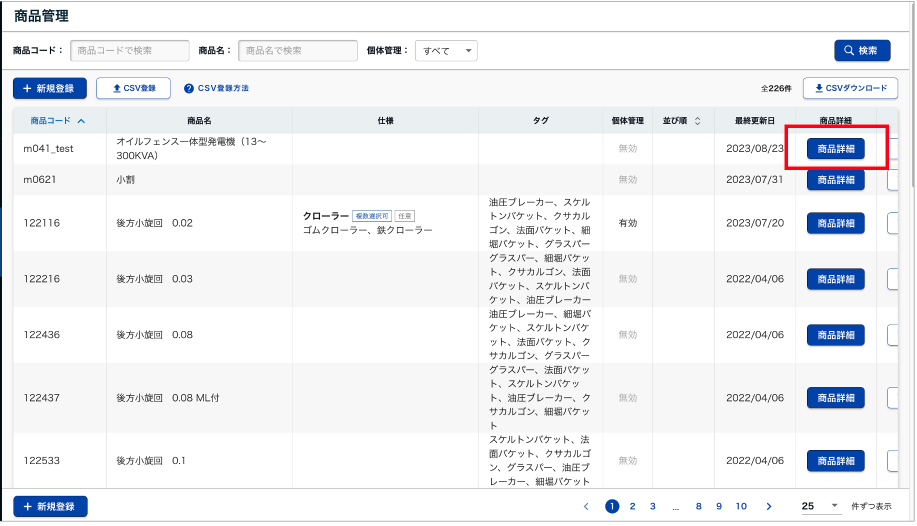
Task: Click product code 122216
Action: pos(42,279)
